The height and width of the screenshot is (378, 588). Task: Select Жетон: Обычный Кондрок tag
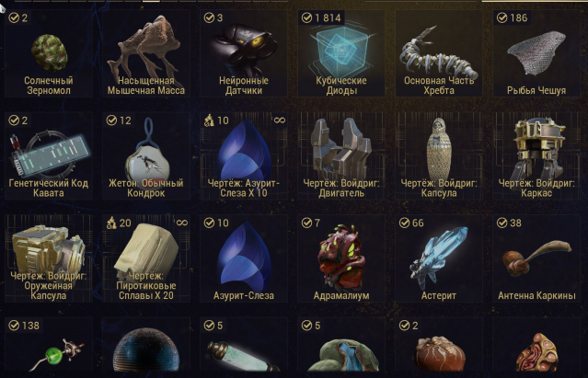tap(146, 156)
